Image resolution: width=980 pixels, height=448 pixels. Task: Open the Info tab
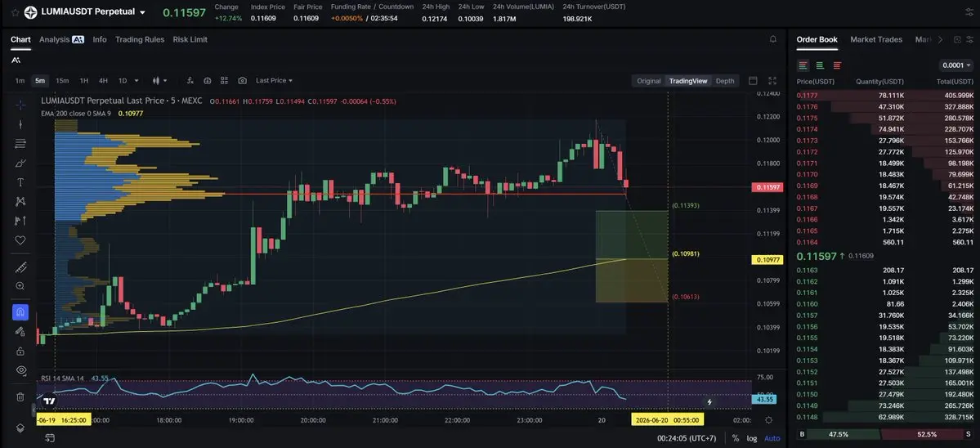pos(100,39)
